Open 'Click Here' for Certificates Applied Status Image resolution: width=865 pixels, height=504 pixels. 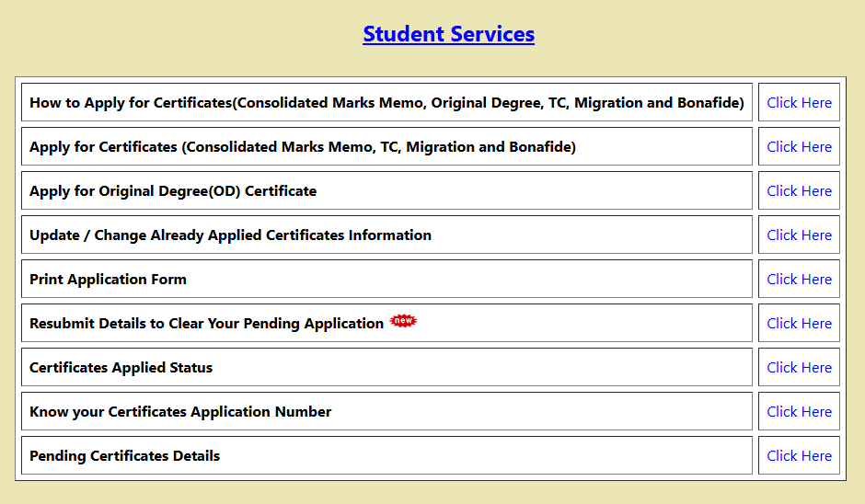click(x=799, y=368)
